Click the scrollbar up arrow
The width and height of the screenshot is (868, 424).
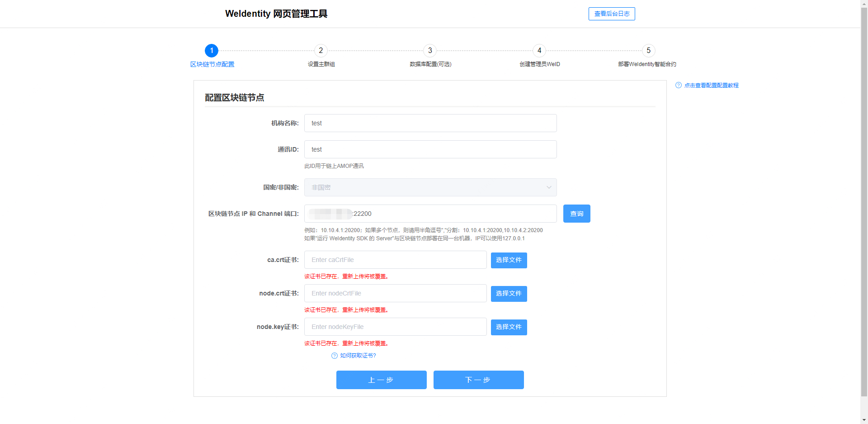click(864, 4)
